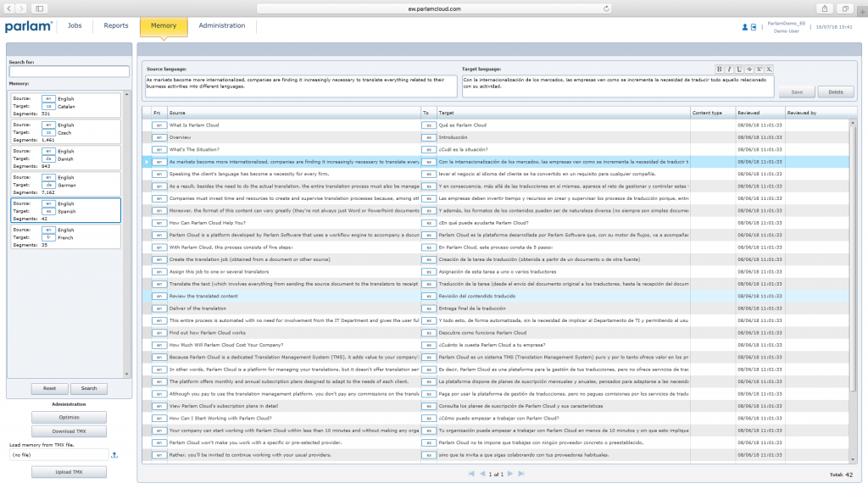This screenshot has height=489, width=868.
Task: Go back in browser history
Action: click(9, 8)
